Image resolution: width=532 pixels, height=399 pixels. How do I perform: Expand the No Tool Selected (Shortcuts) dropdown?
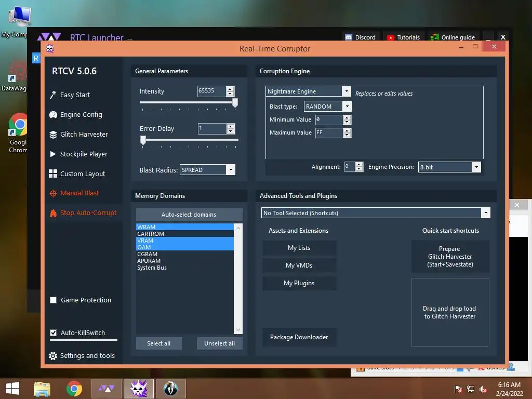pos(486,212)
